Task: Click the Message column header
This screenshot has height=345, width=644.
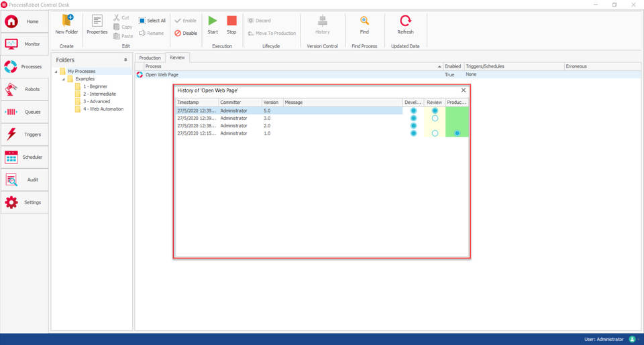Action: click(x=343, y=102)
